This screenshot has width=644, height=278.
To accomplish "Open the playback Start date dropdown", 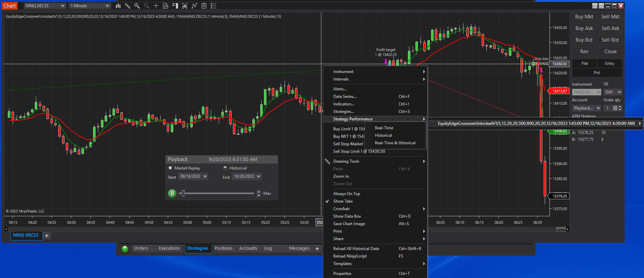I will click(x=193, y=176).
